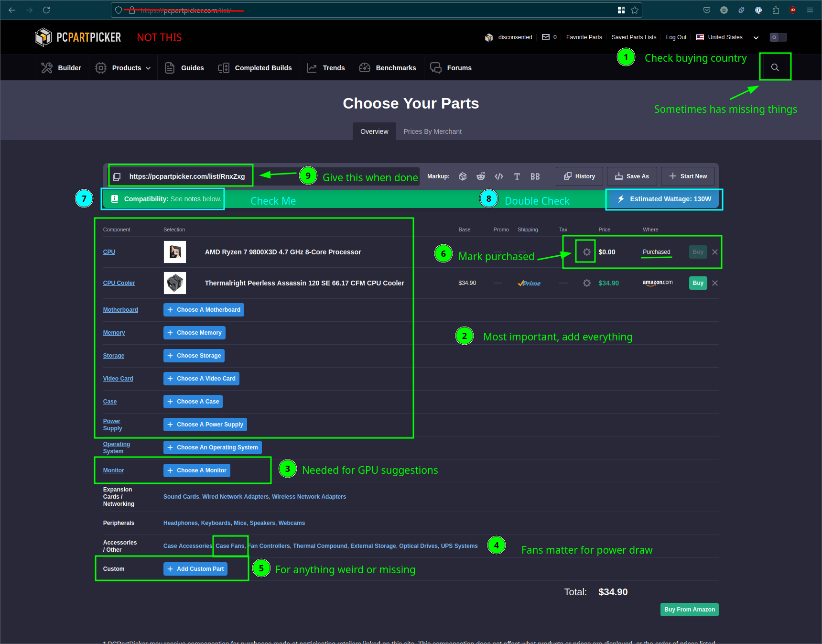Viewport: 822px width, 644px height.
Task: Click the History button
Action: coord(579,176)
